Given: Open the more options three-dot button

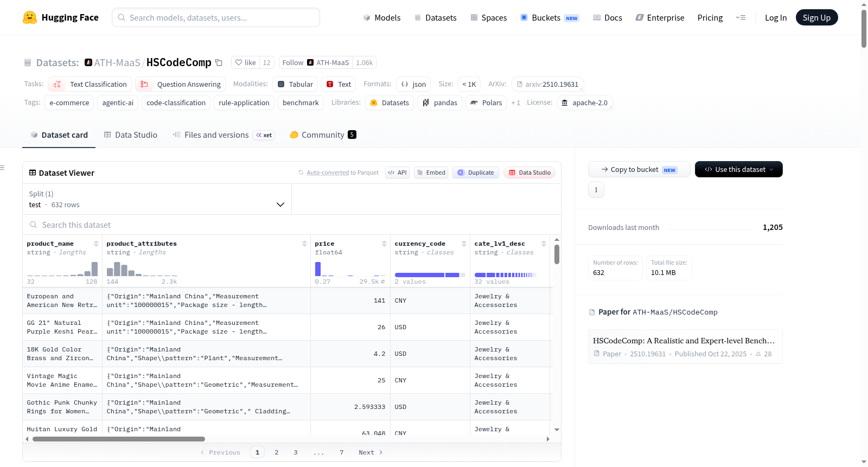Looking at the screenshot, I should pyautogui.click(x=596, y=190).
